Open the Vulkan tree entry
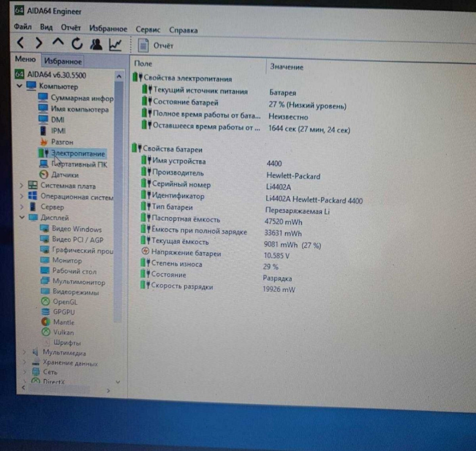476x451 pixels. tap(63, 332)
